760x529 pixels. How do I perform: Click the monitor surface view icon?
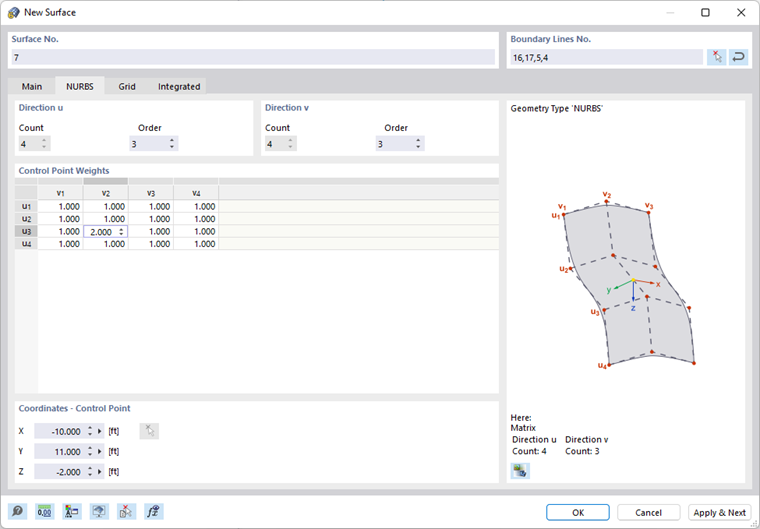point(99,512)
